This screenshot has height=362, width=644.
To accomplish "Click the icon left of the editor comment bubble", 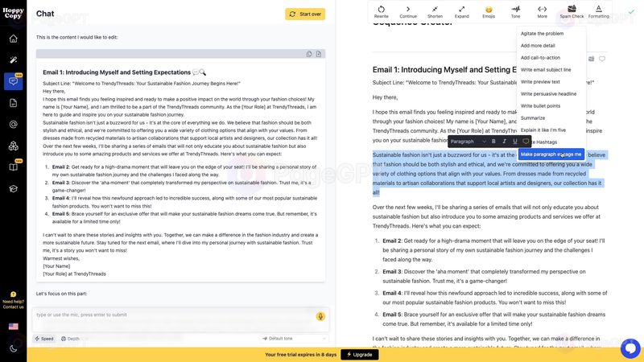I will click(592, 59).
